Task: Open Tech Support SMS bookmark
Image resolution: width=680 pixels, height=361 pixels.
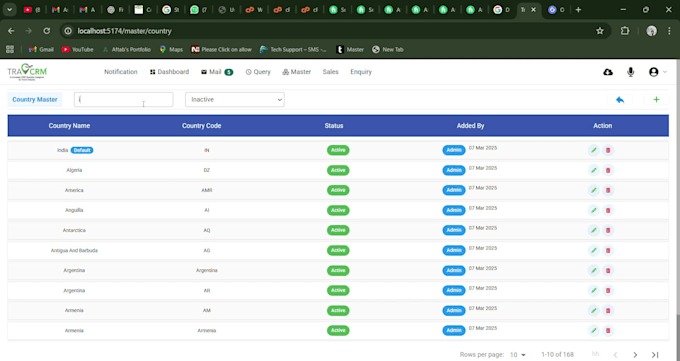Action: (293, 49)
